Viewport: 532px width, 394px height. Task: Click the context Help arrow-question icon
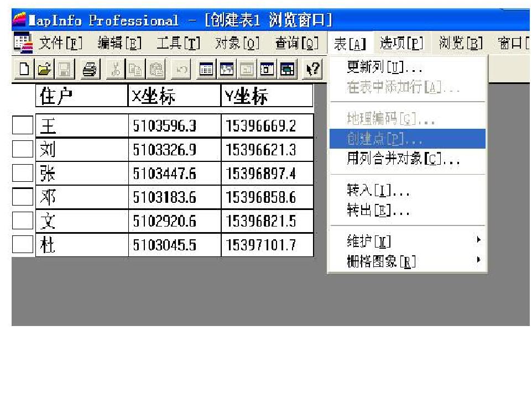[x=312, y=69]
